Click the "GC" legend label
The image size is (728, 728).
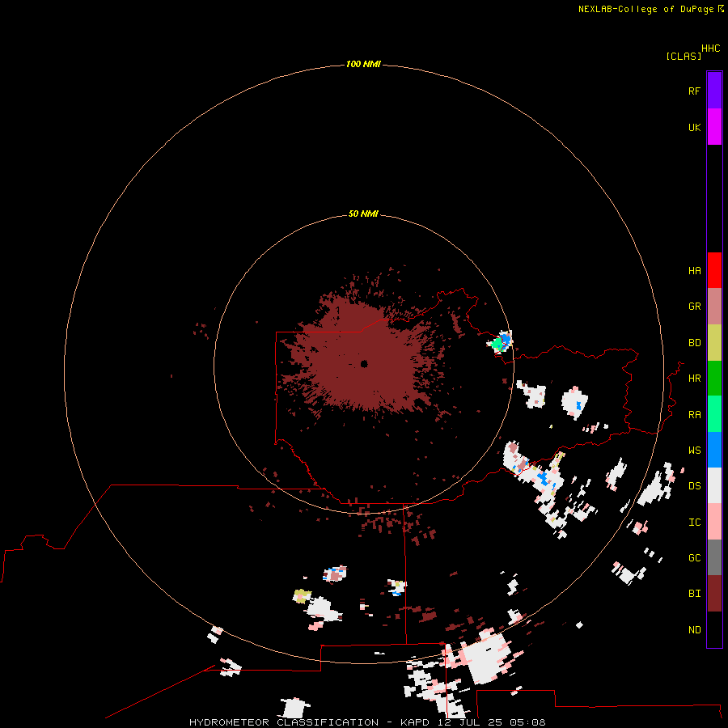tap(694, 558)
